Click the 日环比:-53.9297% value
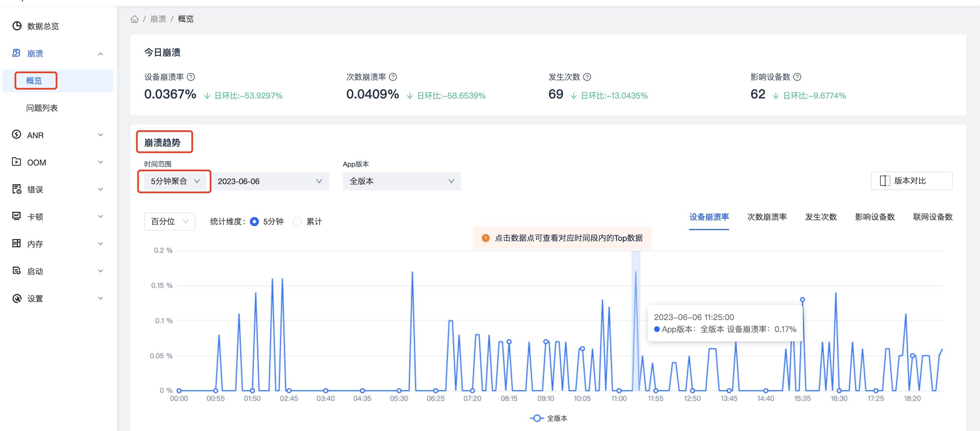The width and height of the screenshot is (980, 431). pos(248,96)
